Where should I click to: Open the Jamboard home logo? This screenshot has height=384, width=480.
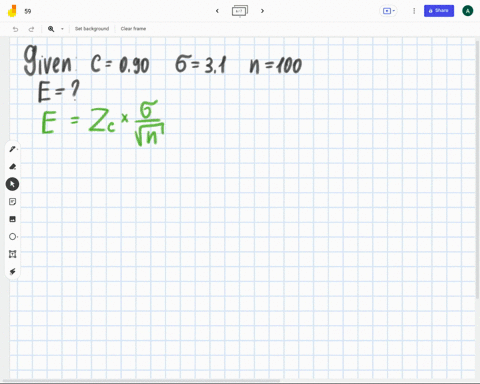coord(12,11)
